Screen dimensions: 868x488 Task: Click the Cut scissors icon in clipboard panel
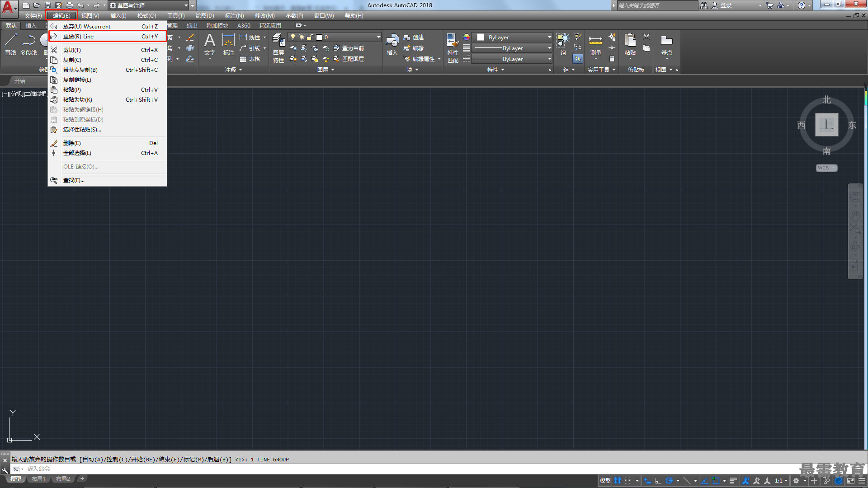coord(646,37)
